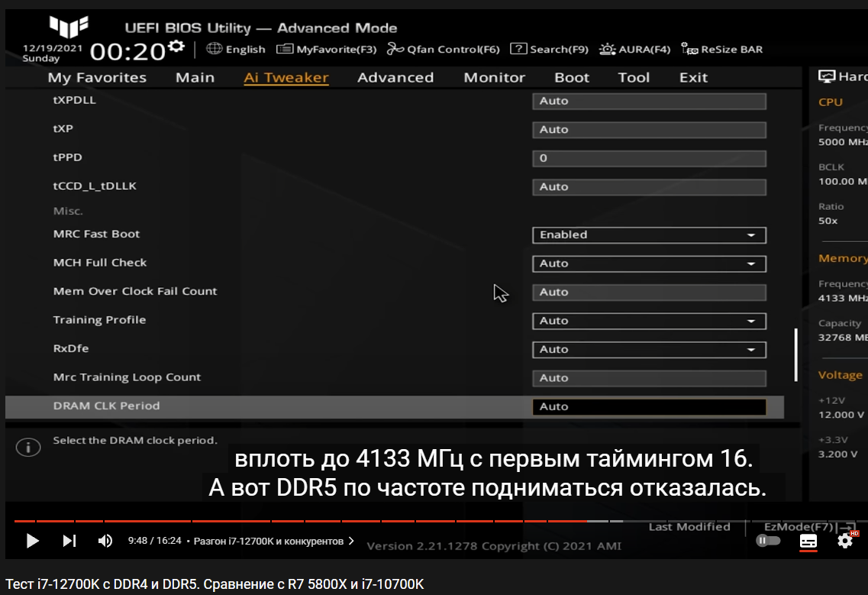868x595 pixels.
Task: Click Mem Over Clock Fail Count field
Action: point(650,292)
